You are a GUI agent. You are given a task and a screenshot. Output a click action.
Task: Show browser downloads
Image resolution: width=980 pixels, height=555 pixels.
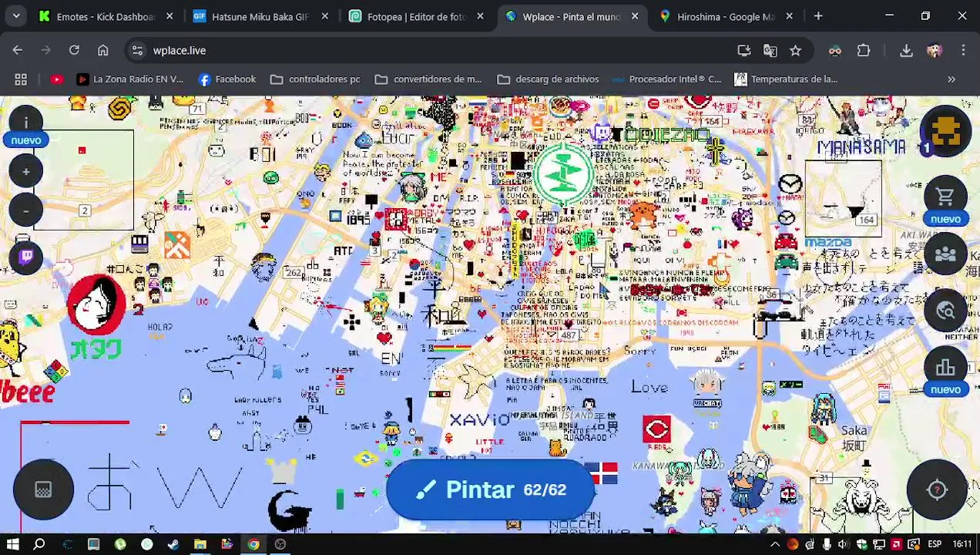pyautogui.click(x=906, y=50)
